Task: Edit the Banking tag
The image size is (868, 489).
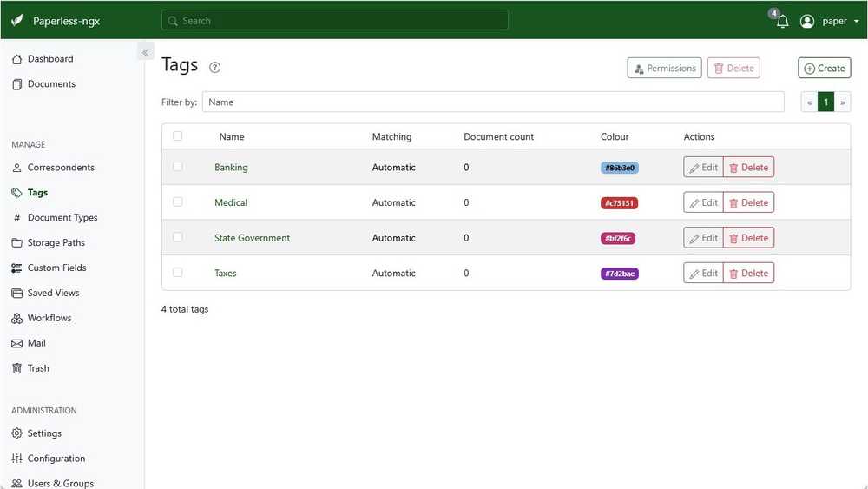Action: click(x=704, y=168)
